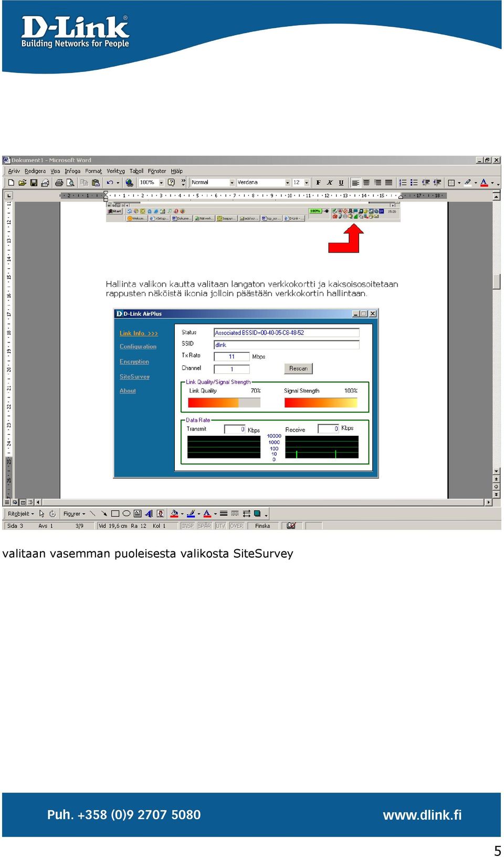
Task: Open SiteSurvey in the D-Link AirPlus menu
Action: click(134, 377)
